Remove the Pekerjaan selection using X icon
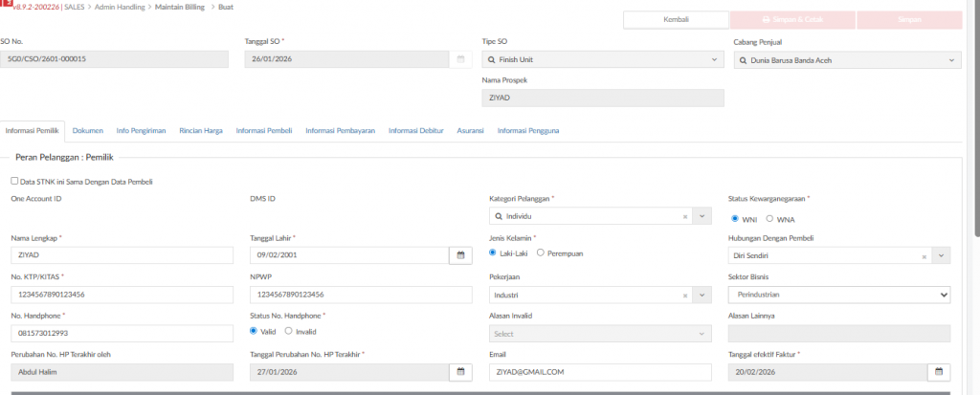980x395 pixels. coord(685,296)
